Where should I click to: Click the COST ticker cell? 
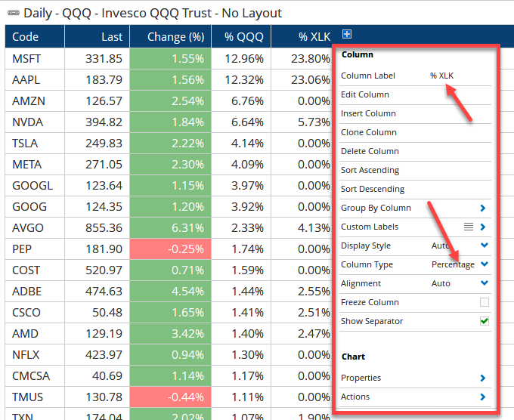tap(35, 270)
